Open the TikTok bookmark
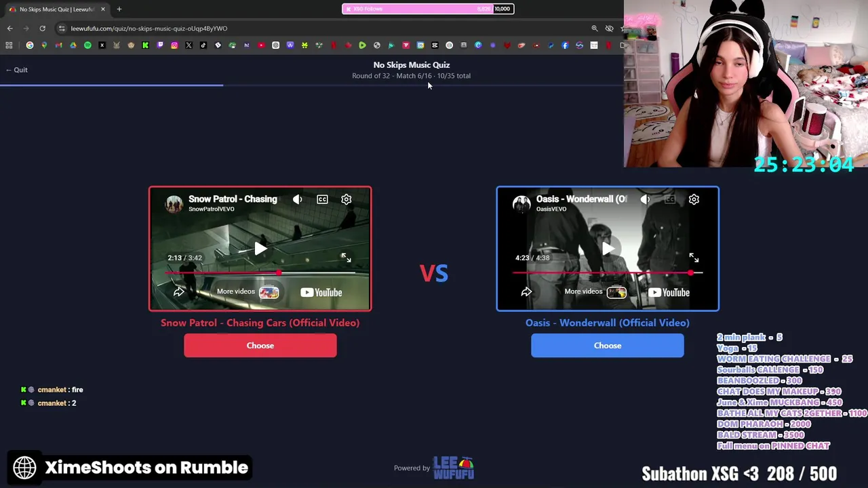The width and height of the screenshot is (868, 488). tap(203, 45)
